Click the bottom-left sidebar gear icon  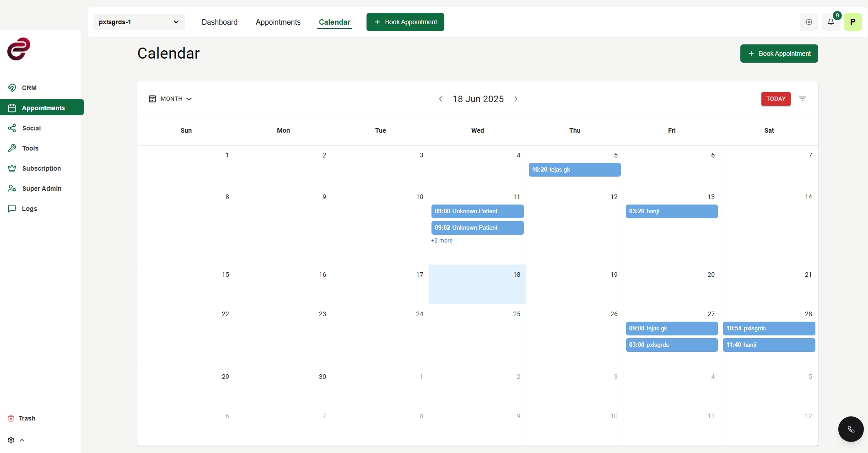tap(11, 440)
